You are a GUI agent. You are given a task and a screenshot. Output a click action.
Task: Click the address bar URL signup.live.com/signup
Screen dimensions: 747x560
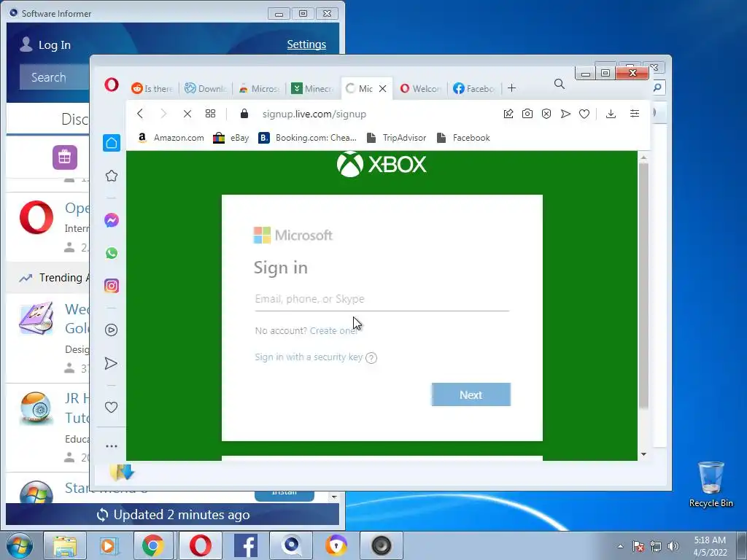coord(314,114)
